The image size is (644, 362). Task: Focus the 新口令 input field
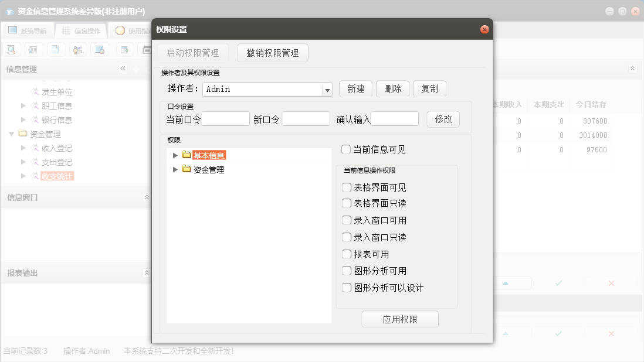click(x=306, y=119)
